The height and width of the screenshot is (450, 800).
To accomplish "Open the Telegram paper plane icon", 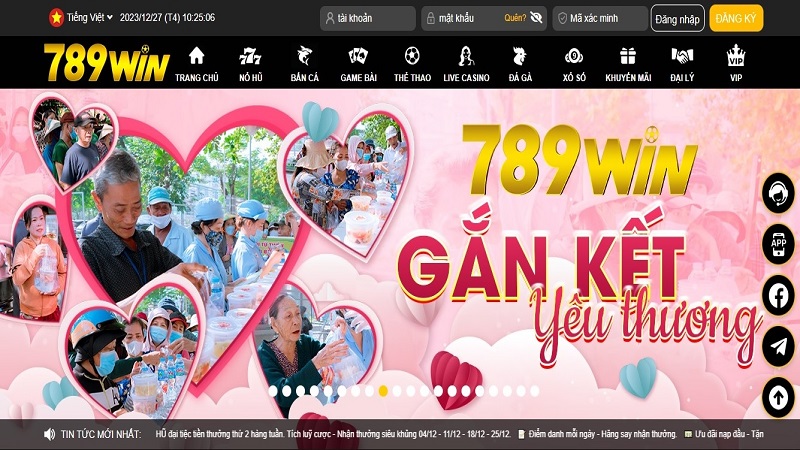I will [x=778, y=346].
